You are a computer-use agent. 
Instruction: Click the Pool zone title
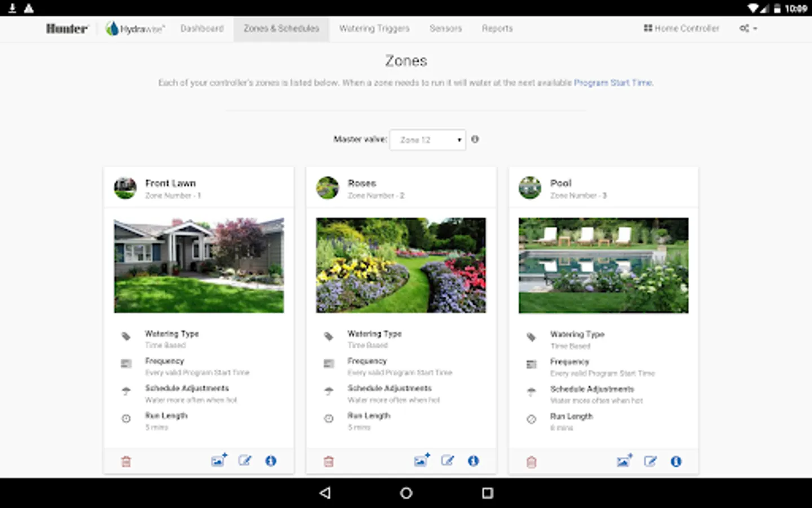pos(561,183)
